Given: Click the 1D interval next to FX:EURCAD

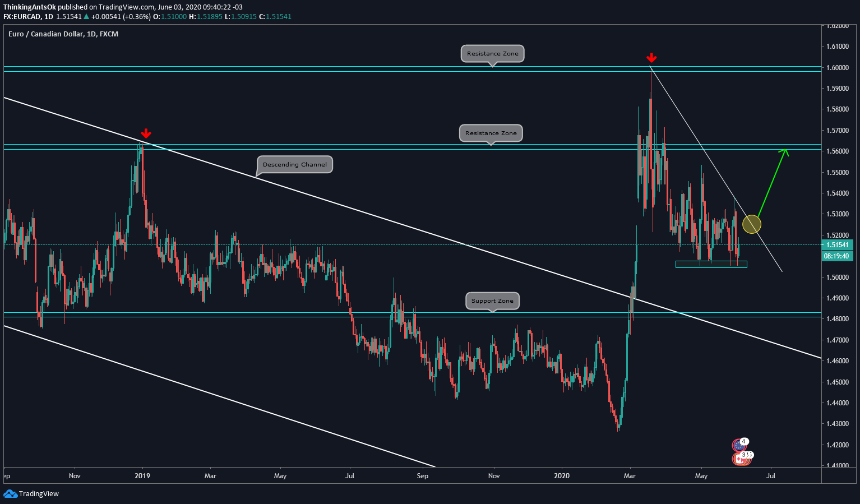Looking at the screenshot, I should click(48, 17).
